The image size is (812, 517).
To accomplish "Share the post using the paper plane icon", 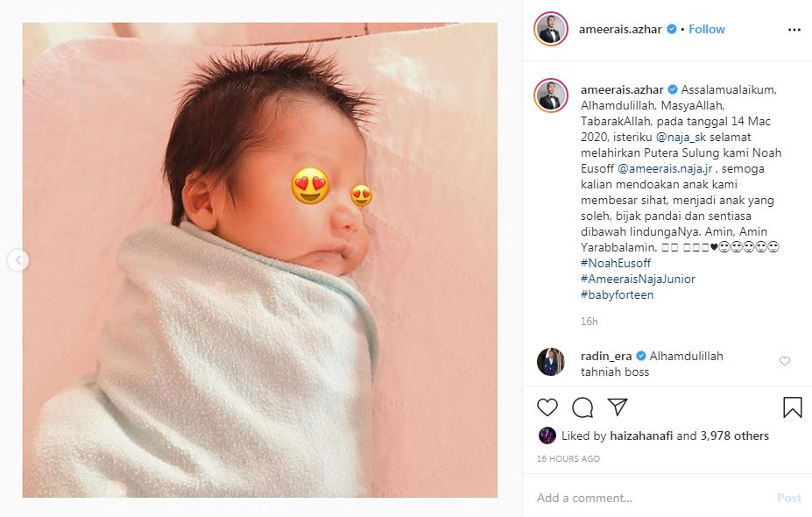I will (618, 407).
